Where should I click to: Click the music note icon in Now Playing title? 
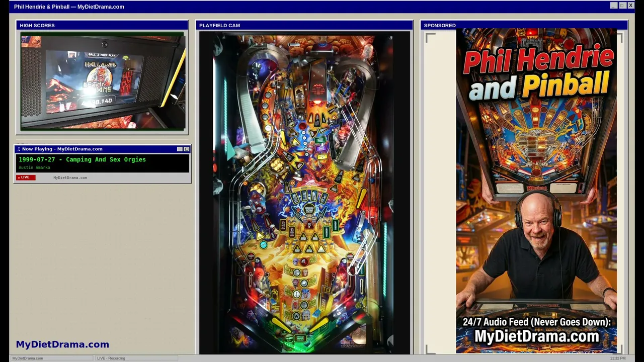click(x=19, y=149)
